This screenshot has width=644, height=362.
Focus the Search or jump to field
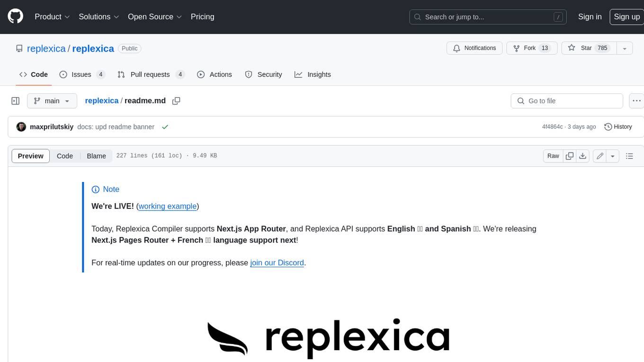point(489,17)
